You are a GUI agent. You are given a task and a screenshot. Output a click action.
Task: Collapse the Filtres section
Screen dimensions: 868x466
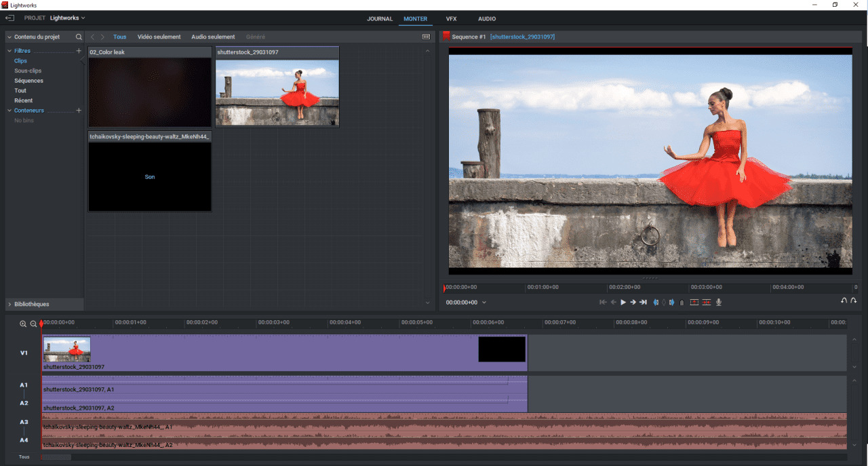(9, 51)
